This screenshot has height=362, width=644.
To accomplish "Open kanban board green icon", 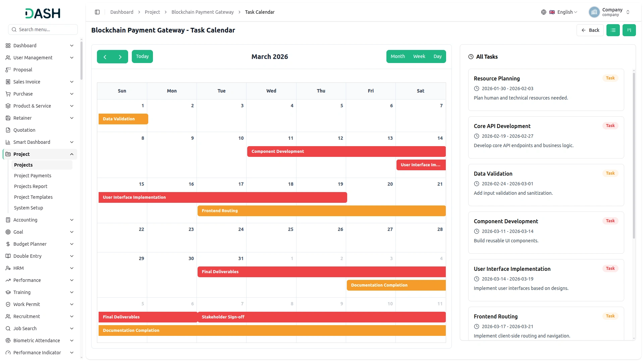I will pos(629,30).
